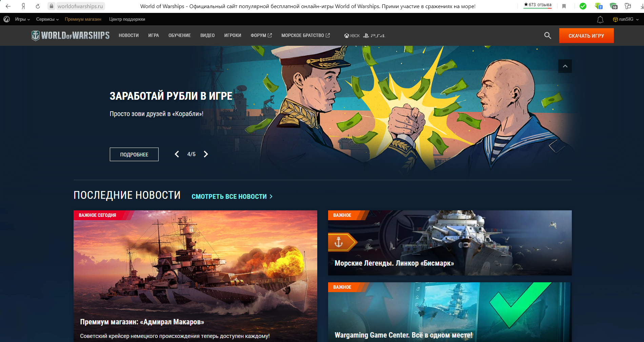This screenshot has width=644, height=342.
Task: Click the ЗАРАБОТАЙ РУБЛИ В ИГРЕ heading
Action: pyautogui.click(x=171, y=96)
